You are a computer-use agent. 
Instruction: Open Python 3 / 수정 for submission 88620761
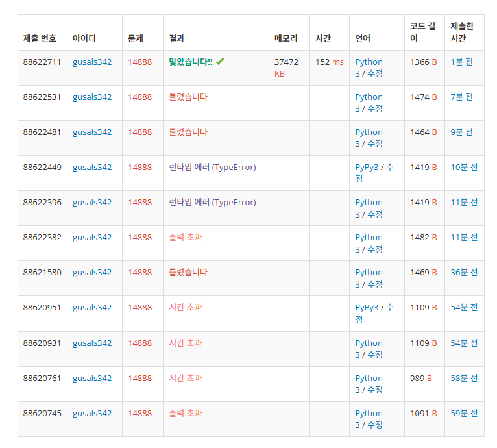(369, 384)
